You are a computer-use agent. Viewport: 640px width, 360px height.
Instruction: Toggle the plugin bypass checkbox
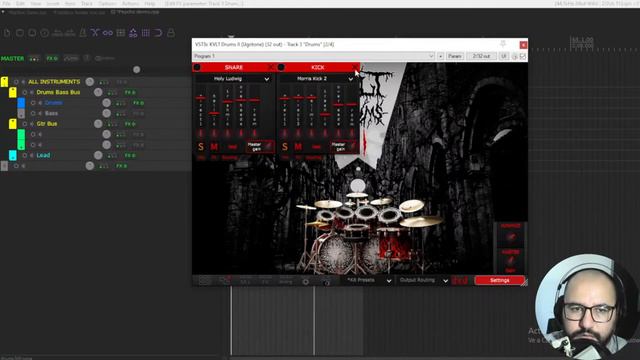523,56
